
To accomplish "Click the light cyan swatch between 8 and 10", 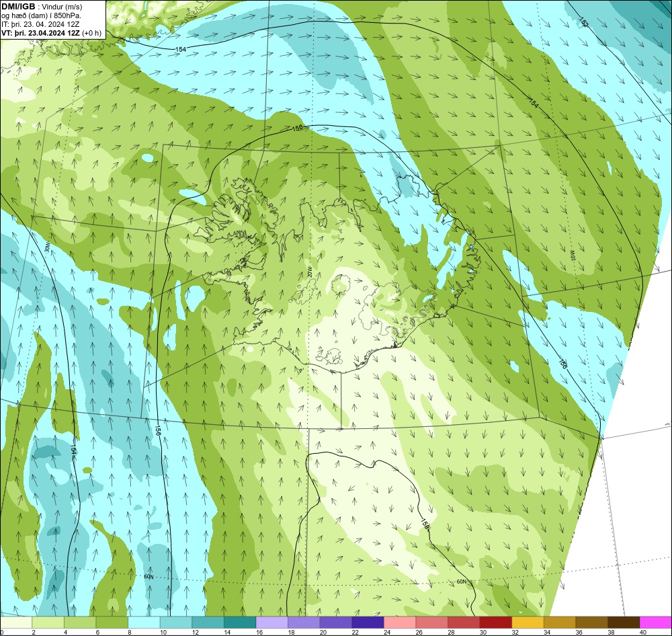I will [x=144, y=623].
